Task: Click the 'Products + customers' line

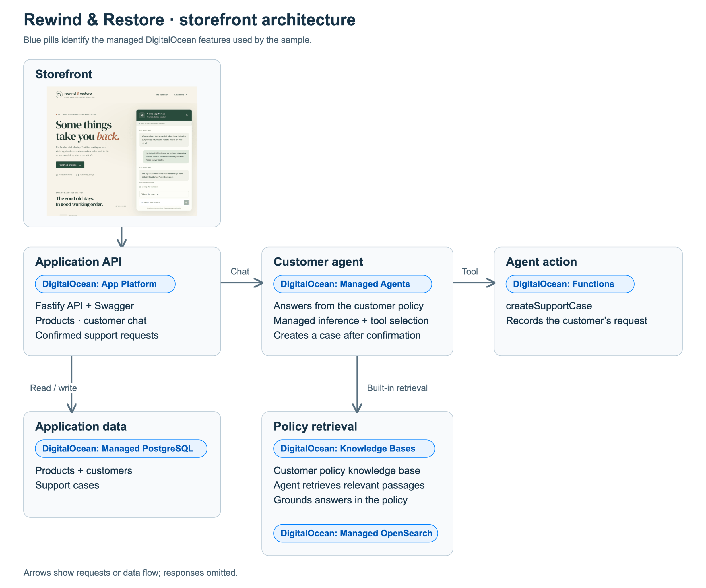Action: click(84, 470)
